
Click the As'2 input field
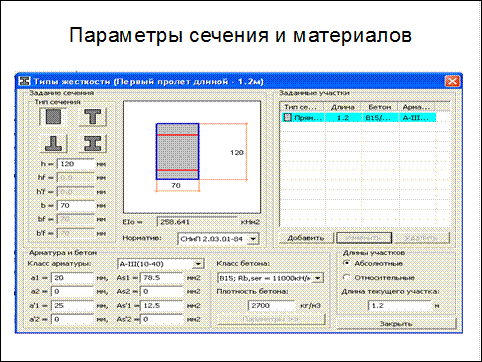pos(162,319)
